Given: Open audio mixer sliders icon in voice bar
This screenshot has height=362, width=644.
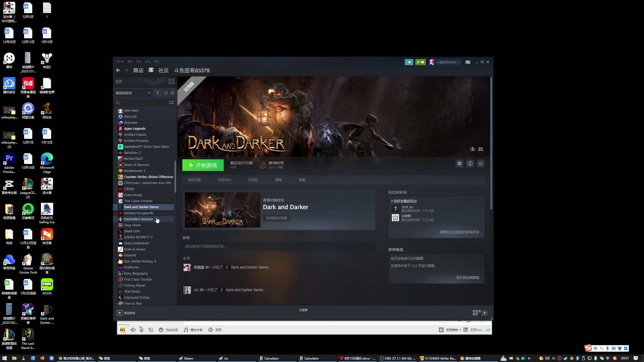Looking at the screenshot, I should [x=151, y=330].
